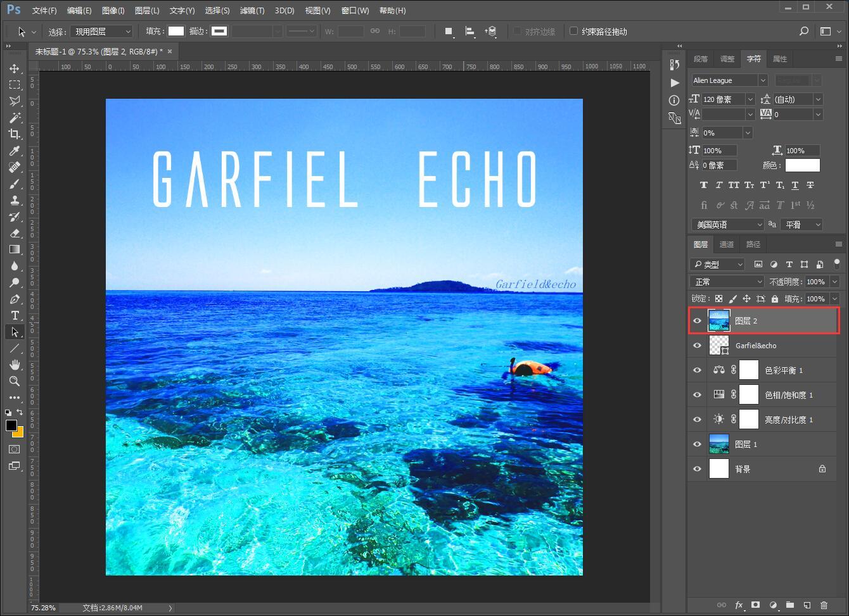Select the Hand tool
The width and height of the screenshot is (849, 616).
pyautogui.click(x=15, y=365)
